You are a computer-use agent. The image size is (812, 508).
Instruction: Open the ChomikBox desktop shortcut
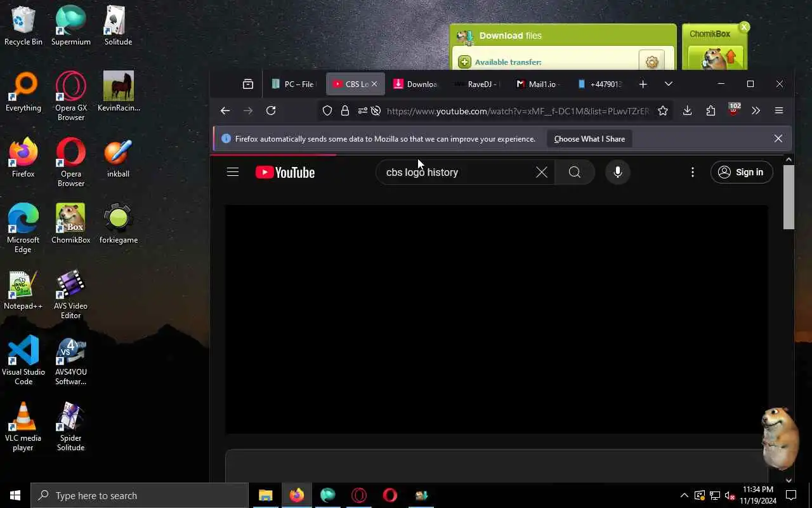click(71, 224)
